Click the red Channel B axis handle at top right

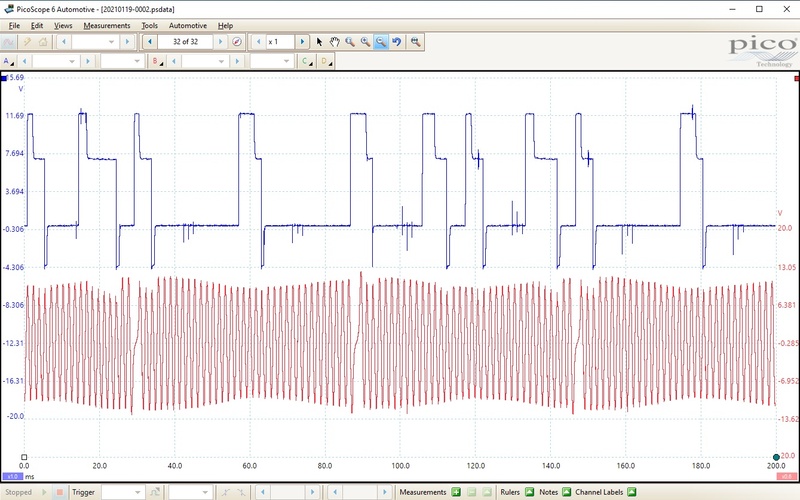click(797, 78)
